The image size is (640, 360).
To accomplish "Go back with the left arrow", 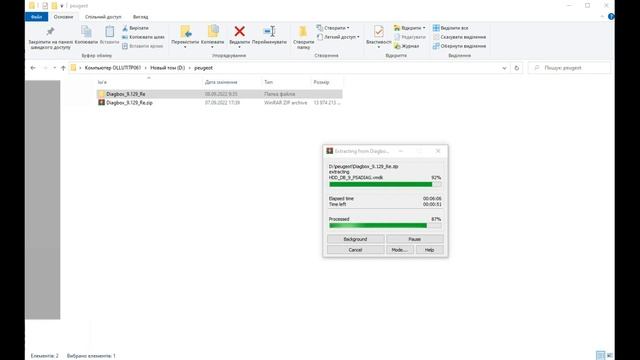I will pyautogui.click(x=33, y=68).
